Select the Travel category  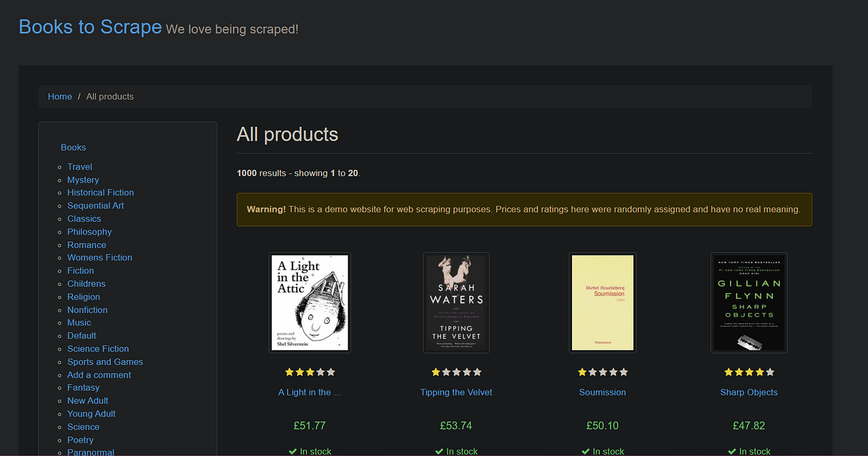point(80,167)
